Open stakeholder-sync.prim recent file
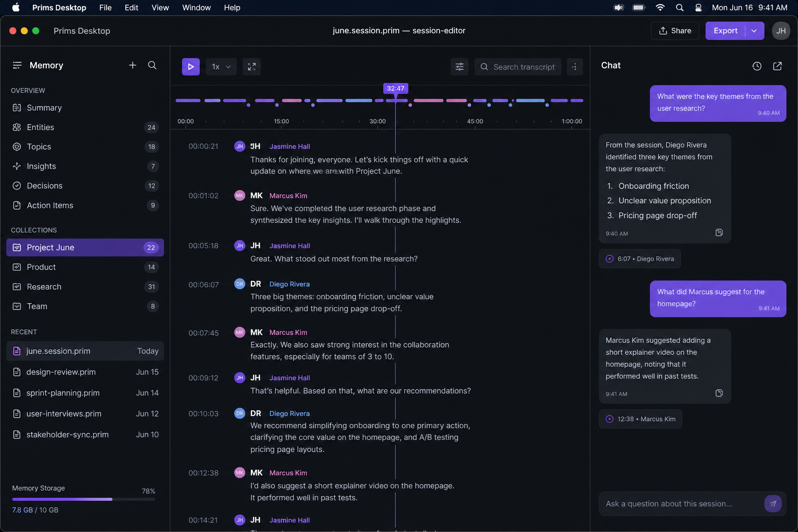Viewport: 798px width, 532px height. pos(85,434)
